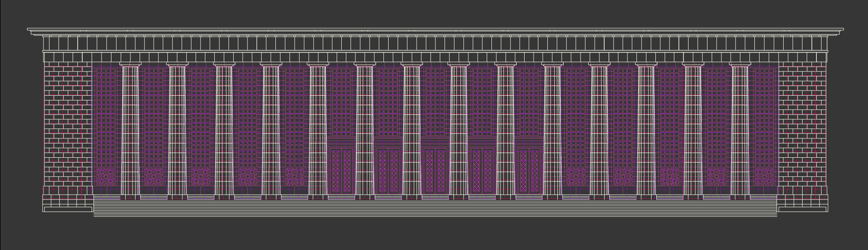Click the brick wall at the left end
Viewport: 868px width, 250px height.
pos(68,124)
